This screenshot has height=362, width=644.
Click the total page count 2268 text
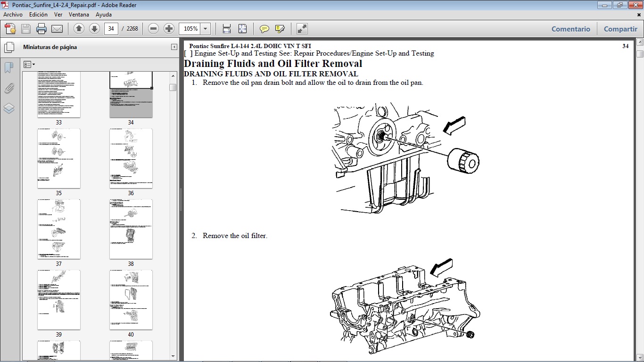click(132, 29)
